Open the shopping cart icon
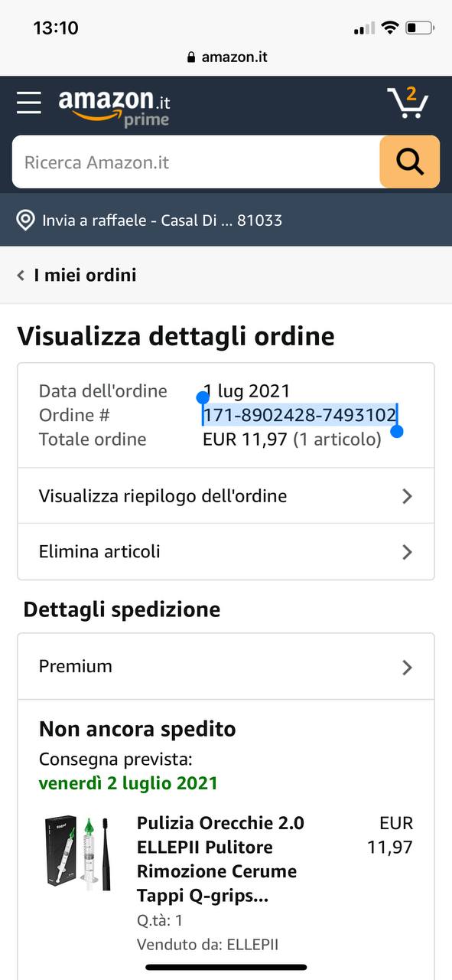This screenshot has width=452, height=980. click(x=408, y=103)
